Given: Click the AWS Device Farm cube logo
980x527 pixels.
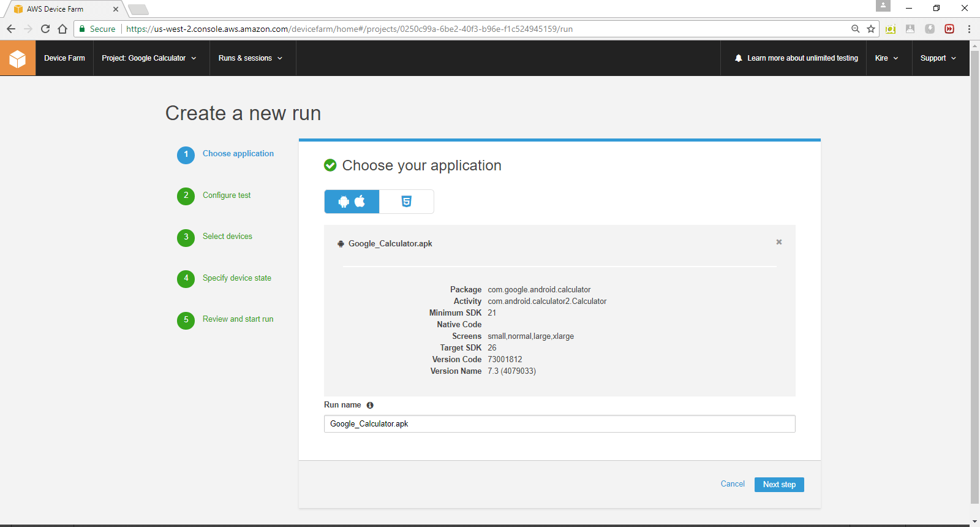Looking at the screenshot, I should [18, 58].
